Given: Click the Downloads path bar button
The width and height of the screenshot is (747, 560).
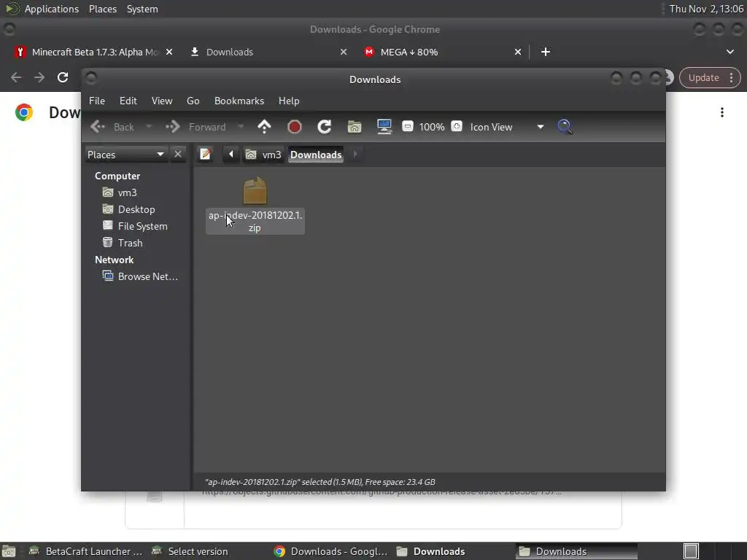Looking at the screenshot, I should (316, 155).
